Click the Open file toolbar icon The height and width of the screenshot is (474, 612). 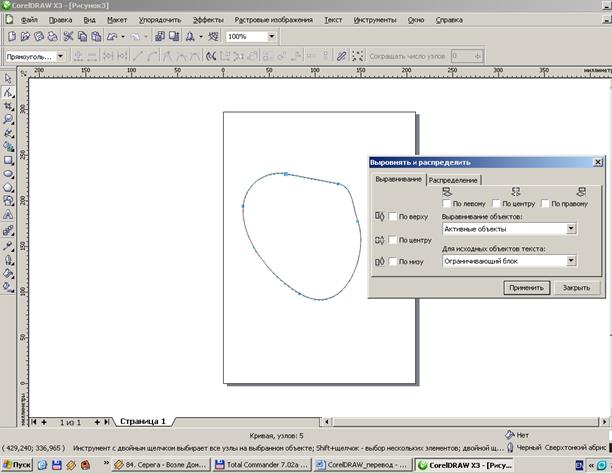(x=25, y=36)
